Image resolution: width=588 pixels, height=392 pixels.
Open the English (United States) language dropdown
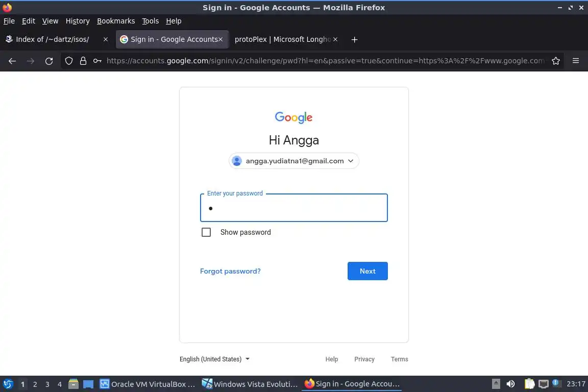click(214, 359)
